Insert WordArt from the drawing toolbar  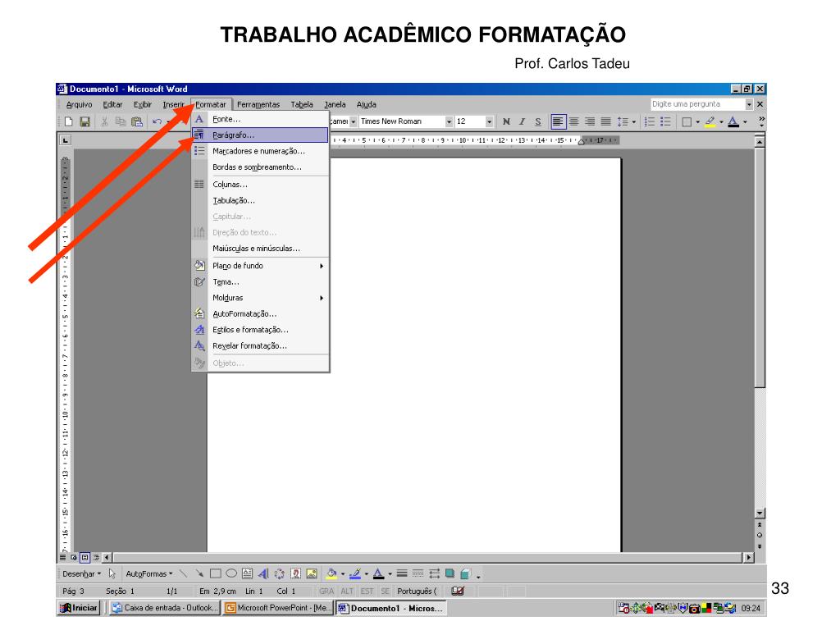pos(263,573)
